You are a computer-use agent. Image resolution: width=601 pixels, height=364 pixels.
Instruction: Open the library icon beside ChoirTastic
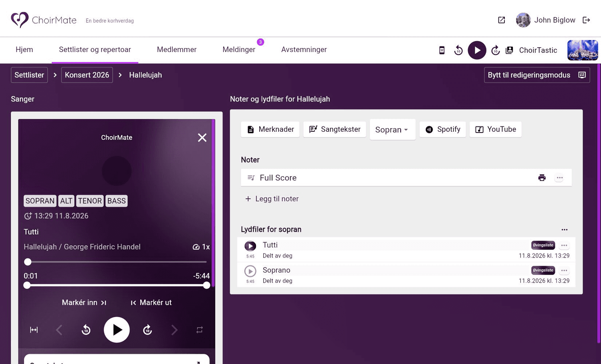point(509,50)
